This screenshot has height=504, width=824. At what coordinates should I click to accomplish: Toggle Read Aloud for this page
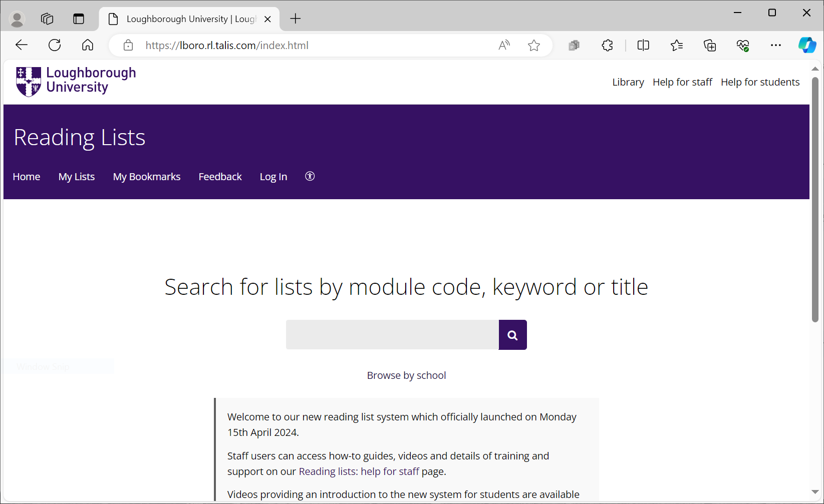(x=504, y=46)
